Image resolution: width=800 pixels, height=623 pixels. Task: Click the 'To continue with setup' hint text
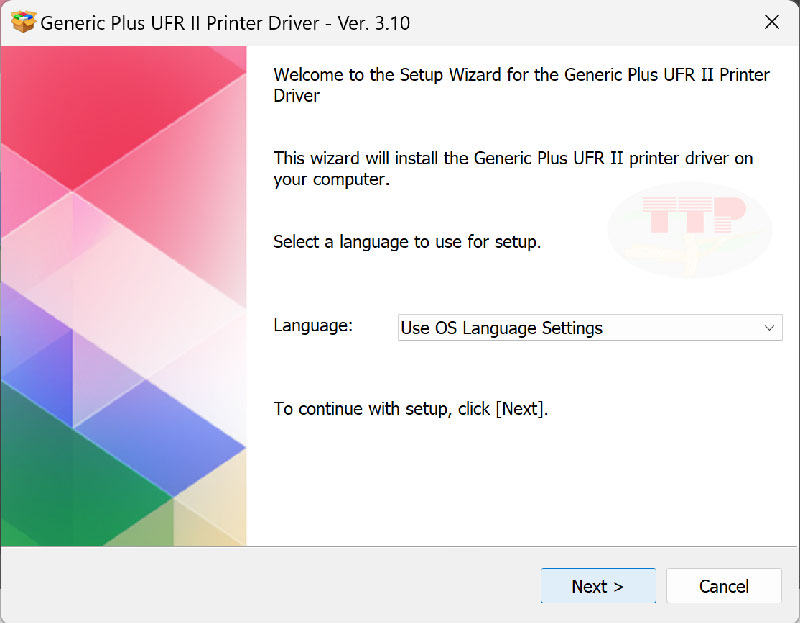[x=411, y=409]
